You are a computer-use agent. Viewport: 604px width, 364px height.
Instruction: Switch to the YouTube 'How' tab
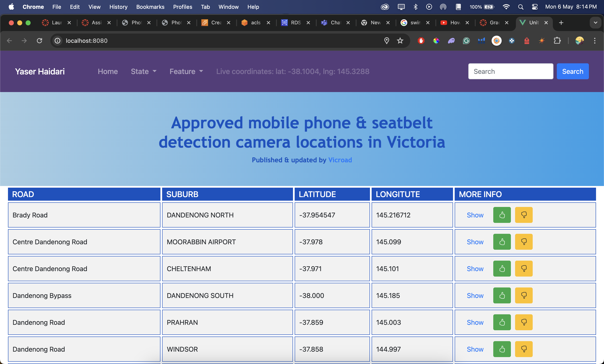(455, 23)
